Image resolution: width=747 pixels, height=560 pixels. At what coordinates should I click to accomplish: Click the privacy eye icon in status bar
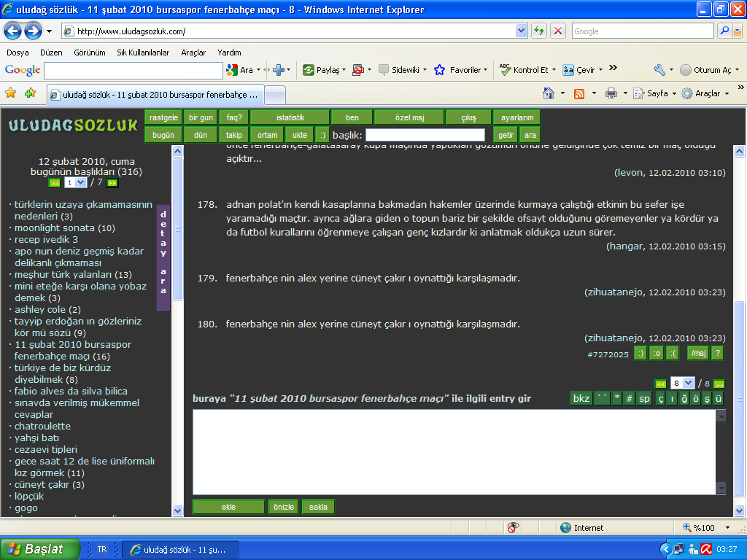(513, 527)
